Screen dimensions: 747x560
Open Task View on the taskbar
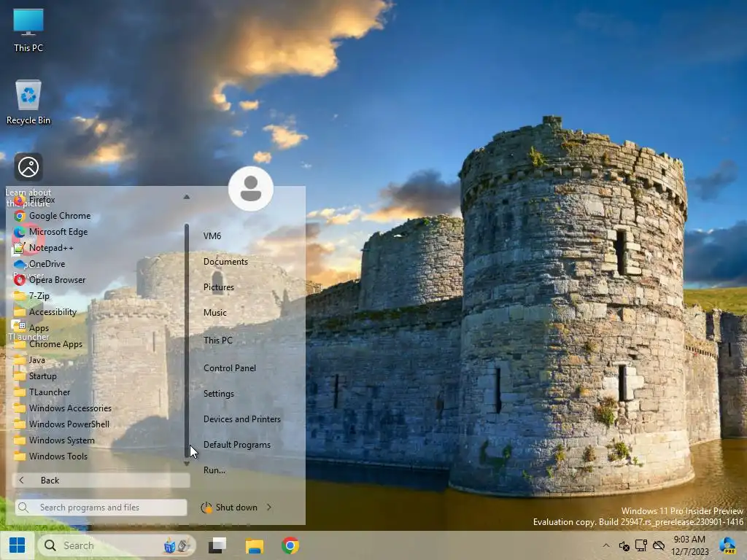[x=217, y=545]
